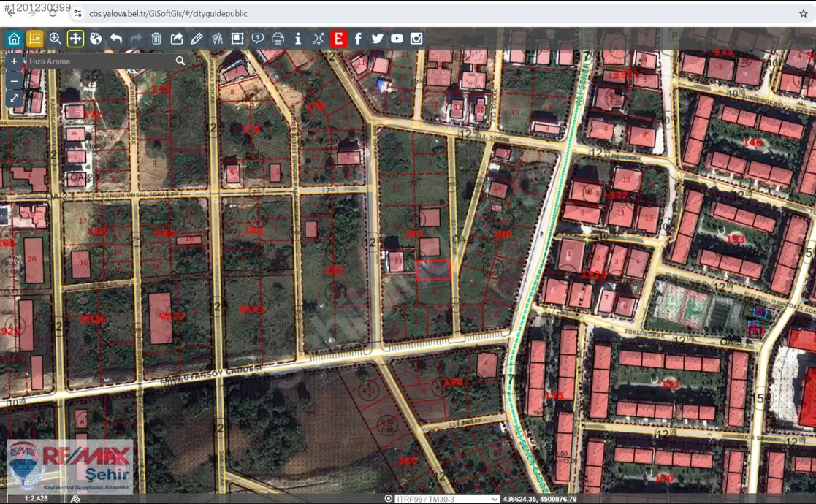Run the quick search magnifier

click(x=180, y=61)
